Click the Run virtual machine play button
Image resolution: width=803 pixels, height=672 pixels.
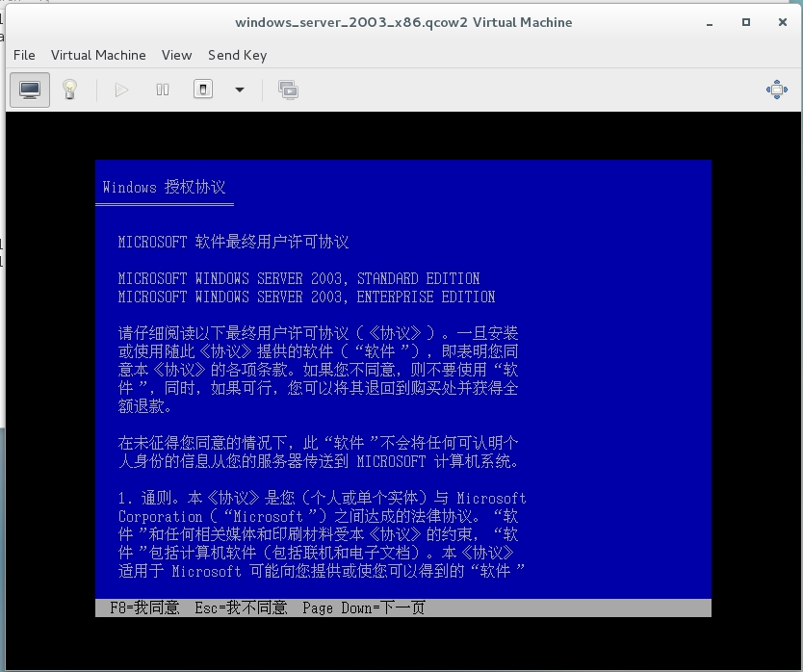click(121, 90)
